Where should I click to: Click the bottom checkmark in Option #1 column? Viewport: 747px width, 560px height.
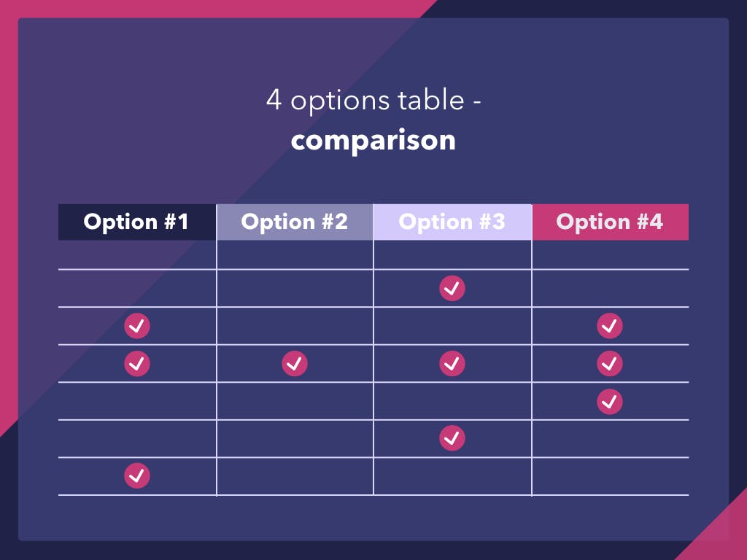(x=137, y=476)
